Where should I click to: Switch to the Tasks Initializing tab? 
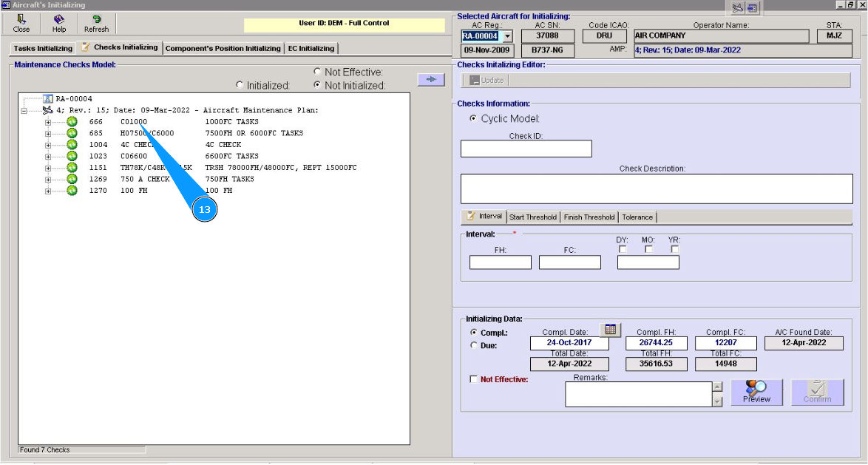pyautogui.click(x=43, y=49)
